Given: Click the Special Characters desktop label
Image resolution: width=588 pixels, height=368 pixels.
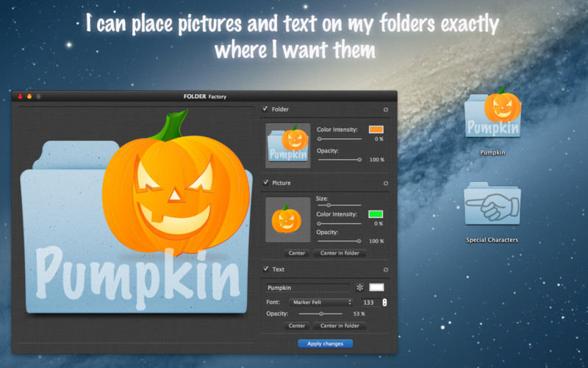Looking at the screenshot, I should pos(492,240).
